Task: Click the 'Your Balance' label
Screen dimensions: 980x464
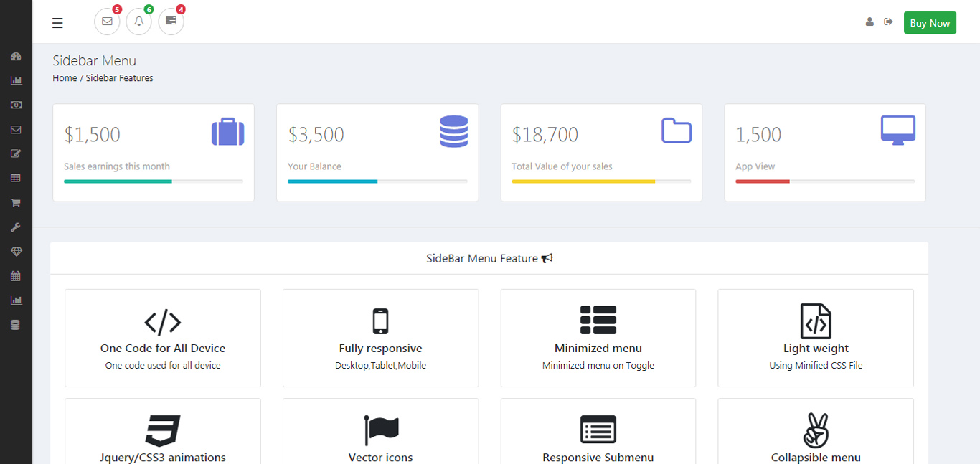Action: [314, 166]
